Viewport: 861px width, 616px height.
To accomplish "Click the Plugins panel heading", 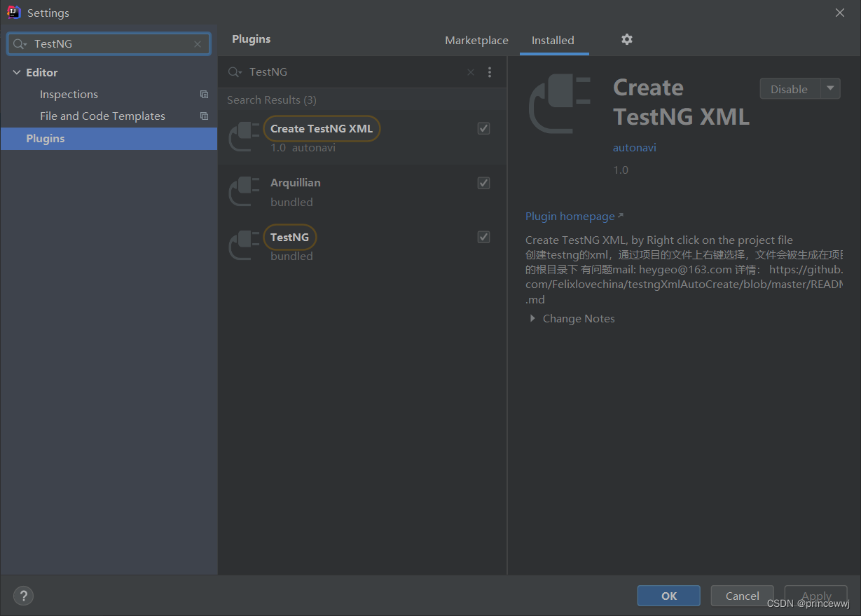I will tap(252, 39).
